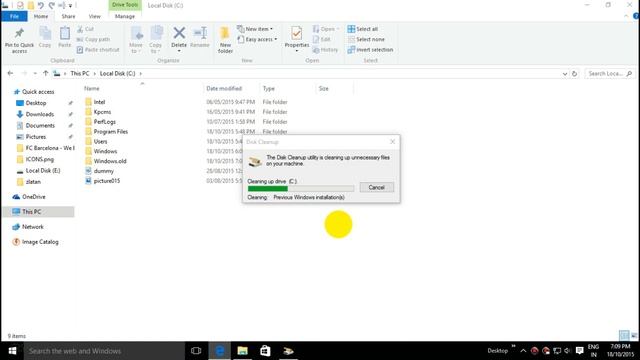Click the Disk Cleanup progress bar
640x360 pixels.
pyautogui.click(x=301, y=188)
